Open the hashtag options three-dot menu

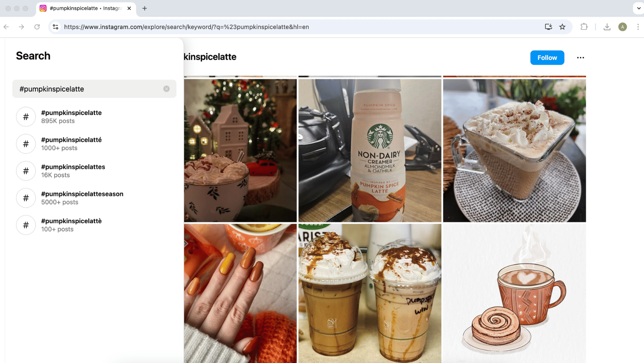point(580,57)
